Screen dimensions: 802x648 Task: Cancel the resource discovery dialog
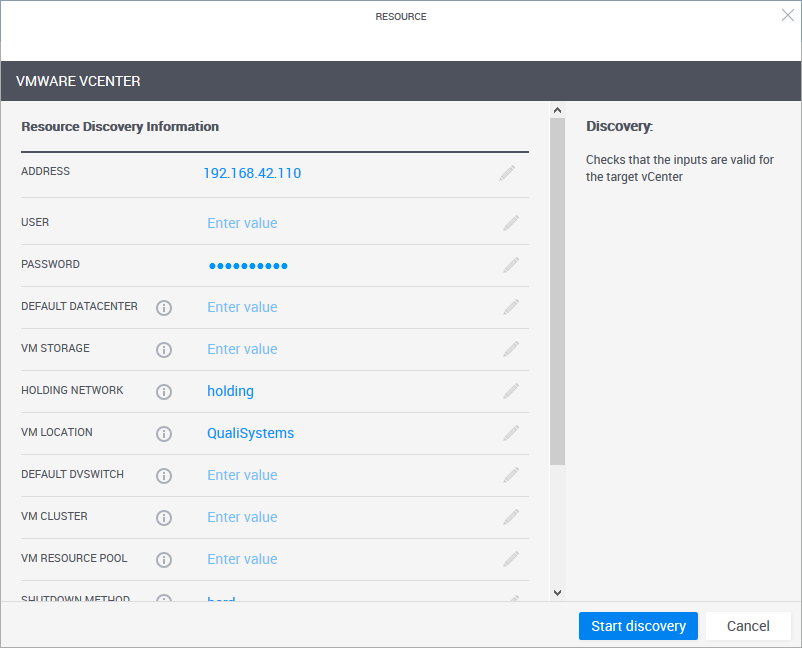(748, 626)
